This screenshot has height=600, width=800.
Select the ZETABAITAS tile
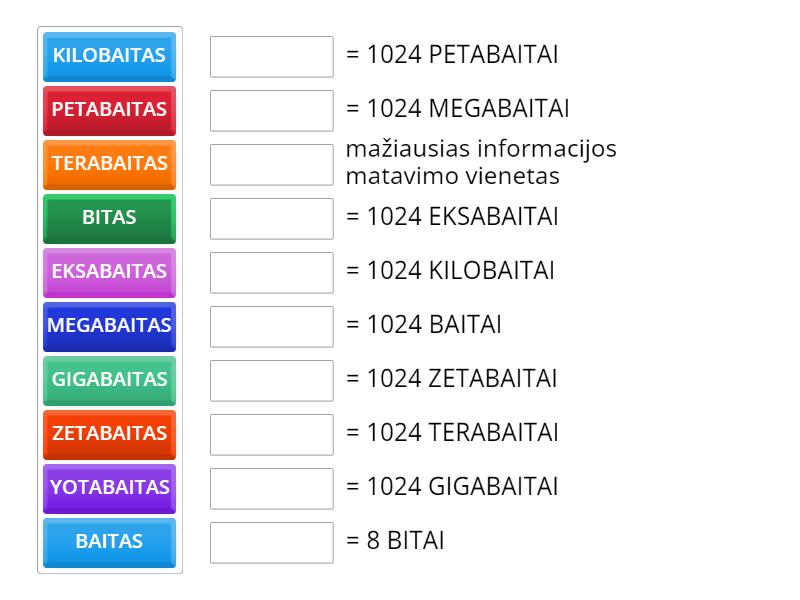pos(108,434)
